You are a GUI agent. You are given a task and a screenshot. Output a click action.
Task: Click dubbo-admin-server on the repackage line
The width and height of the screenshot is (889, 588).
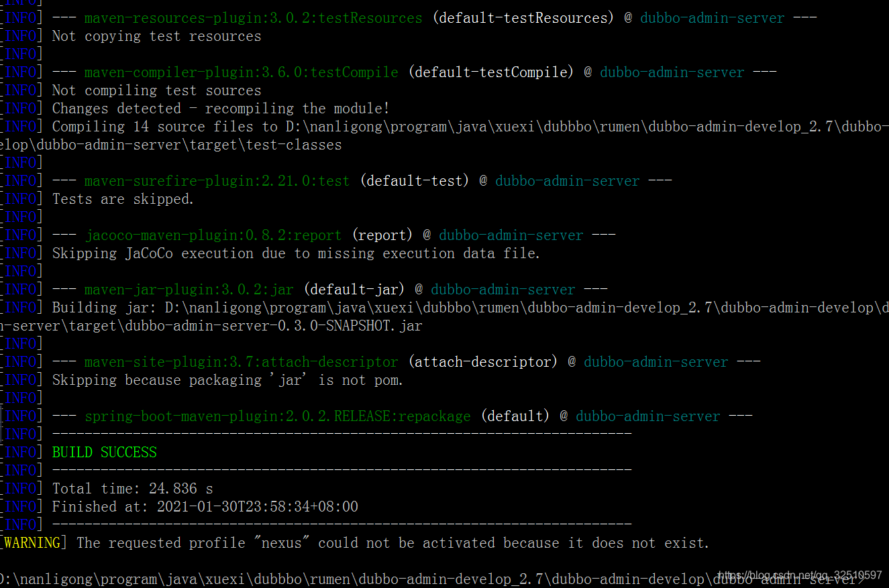click(x=647, y=416)
